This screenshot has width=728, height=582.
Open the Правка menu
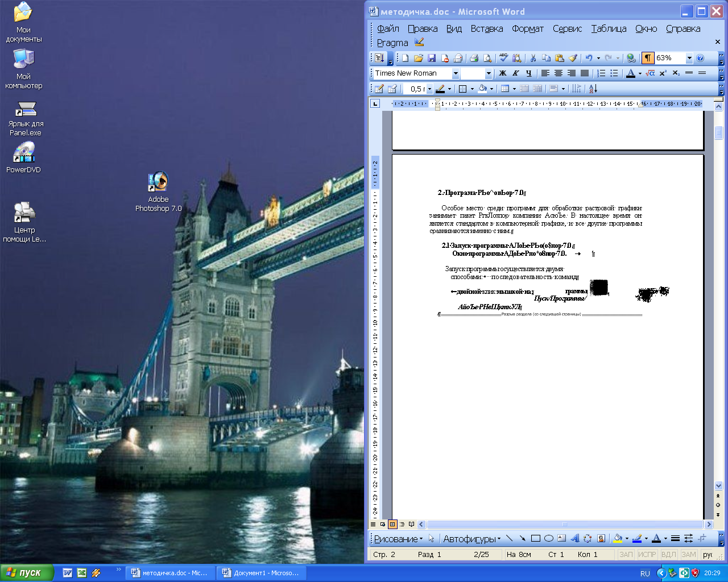(423, 28)
